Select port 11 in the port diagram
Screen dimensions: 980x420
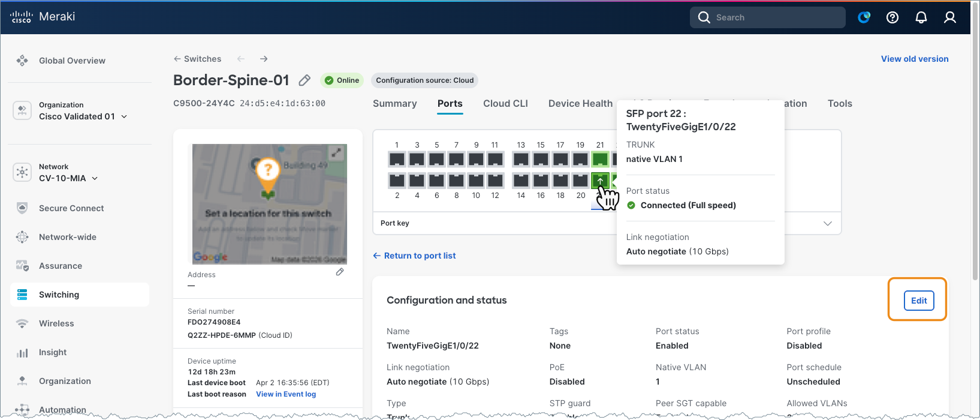point(495,160)
